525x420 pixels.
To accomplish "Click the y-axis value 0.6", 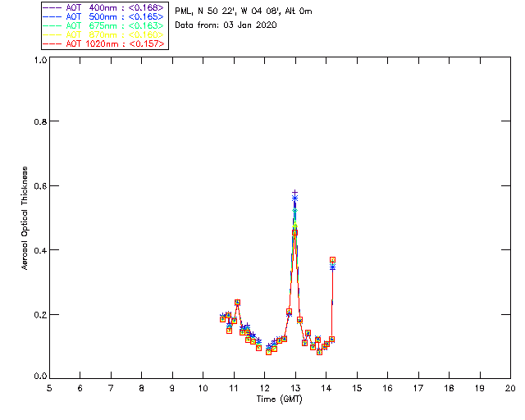I will coord(40,186).
